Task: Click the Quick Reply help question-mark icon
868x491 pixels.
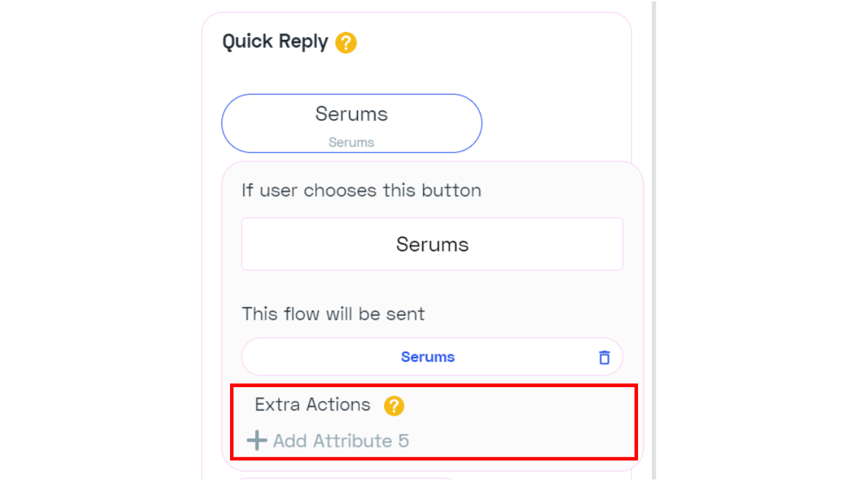Action: (x=346, y=43)
